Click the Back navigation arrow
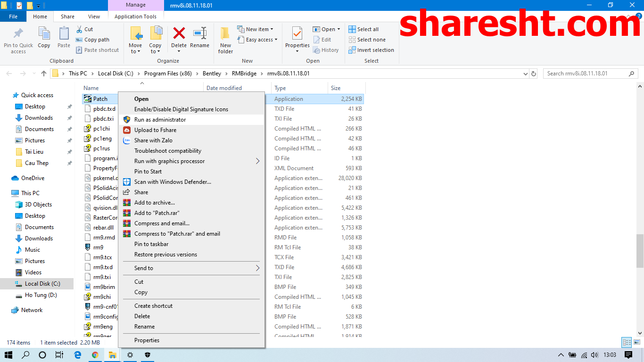The height and width of the screenshot is (362, 644). 9,74
